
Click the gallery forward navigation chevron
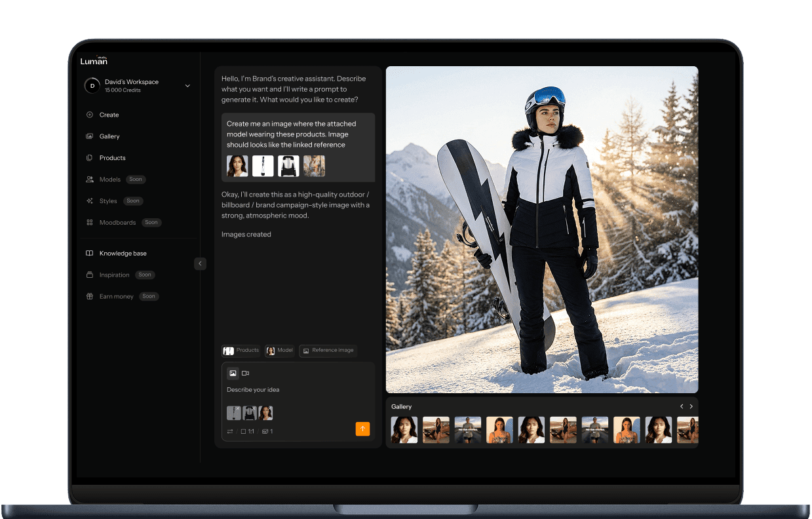coord(691,406)
